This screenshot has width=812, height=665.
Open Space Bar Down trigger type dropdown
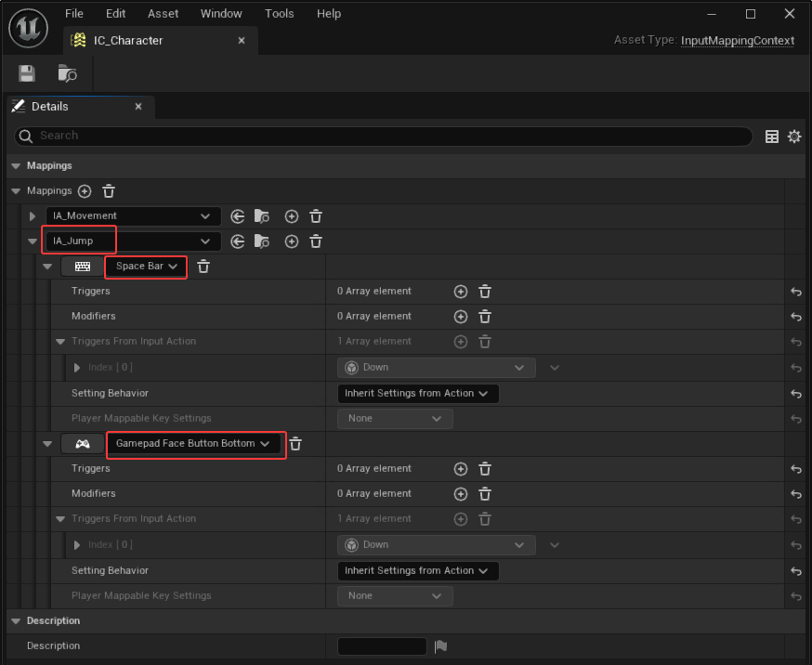click(436, 368)
